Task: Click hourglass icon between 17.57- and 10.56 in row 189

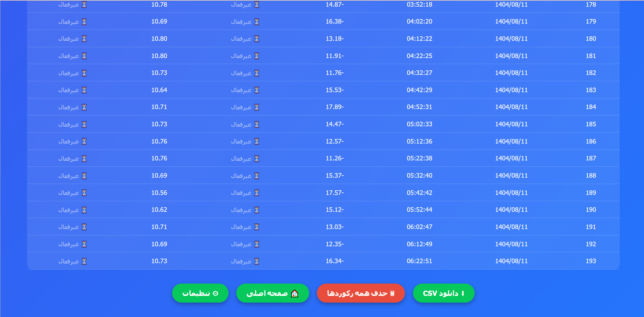Action: point(257,193)
